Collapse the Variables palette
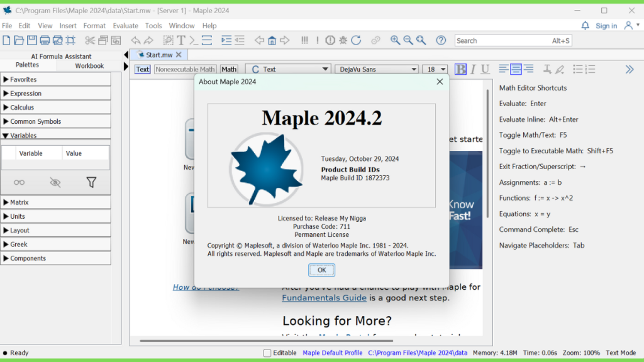Screen dimensions: 644x362 55,134
